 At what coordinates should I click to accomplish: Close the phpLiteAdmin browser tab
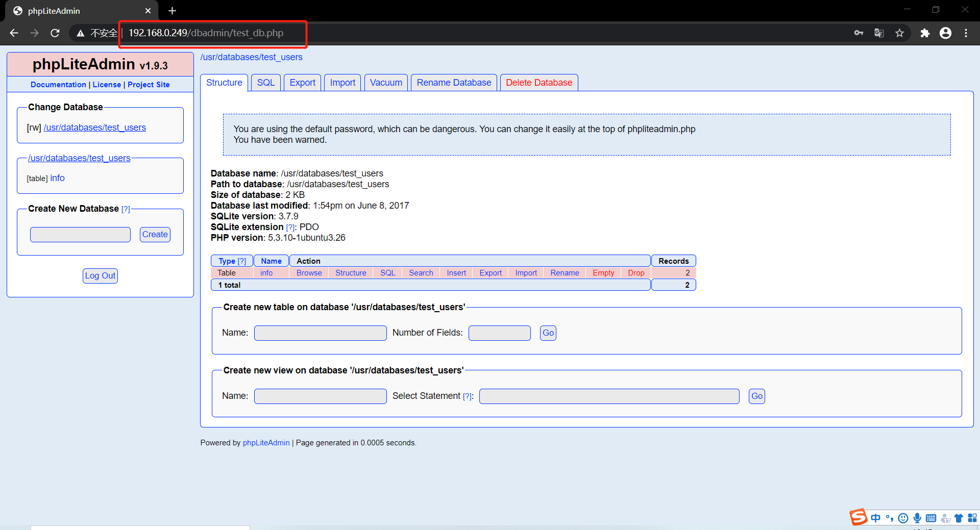[x=148, y=11]
